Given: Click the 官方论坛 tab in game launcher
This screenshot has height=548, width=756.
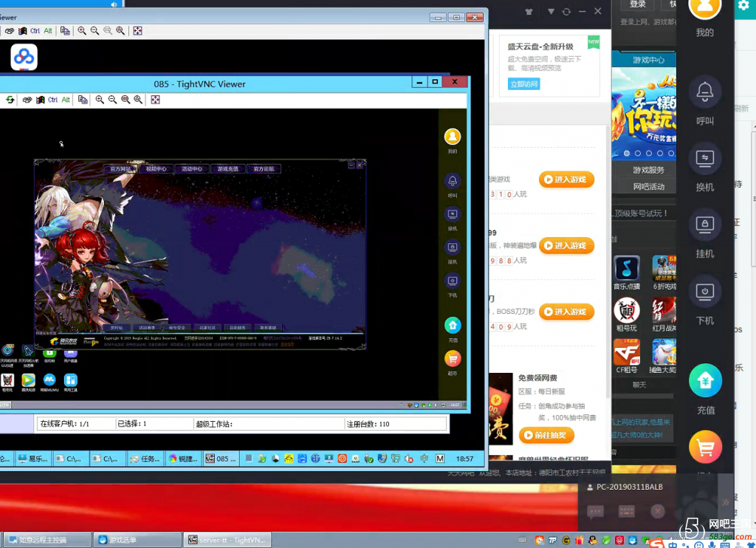Looking at the screenshot, I should pyautogui.click(x=264, y=169).
